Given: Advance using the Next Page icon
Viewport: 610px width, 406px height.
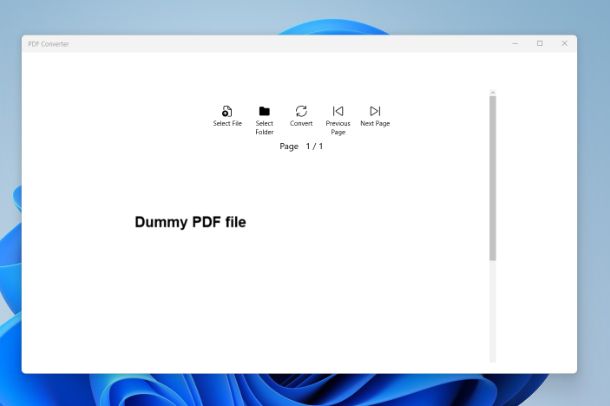Looking at the screenshot, I should (375, 111).
